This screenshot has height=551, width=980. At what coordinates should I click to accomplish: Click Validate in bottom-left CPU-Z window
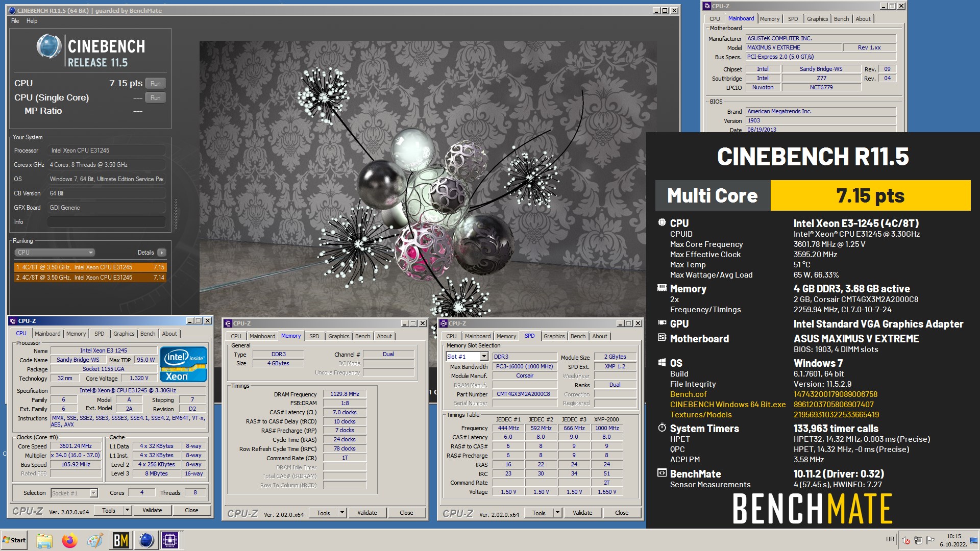click(152, 511)
